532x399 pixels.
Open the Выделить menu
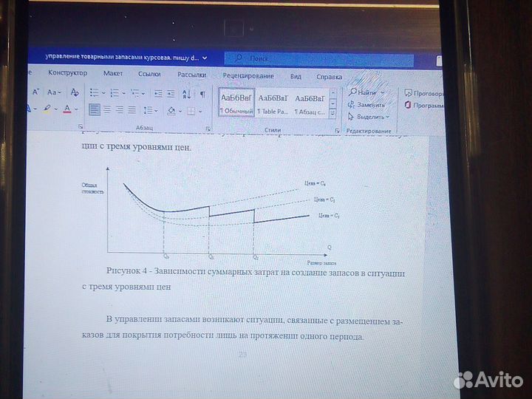pyautogui.click(x=369, y=117)
